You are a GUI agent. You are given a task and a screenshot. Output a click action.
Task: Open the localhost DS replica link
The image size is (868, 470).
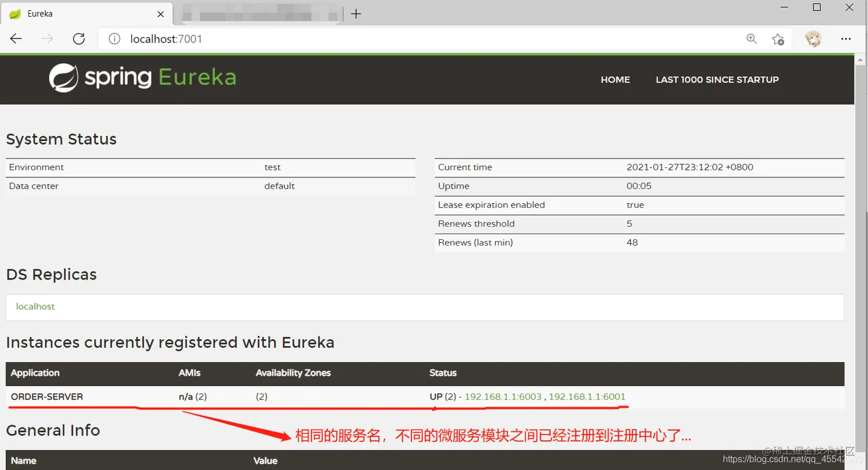tap(35, 306)
